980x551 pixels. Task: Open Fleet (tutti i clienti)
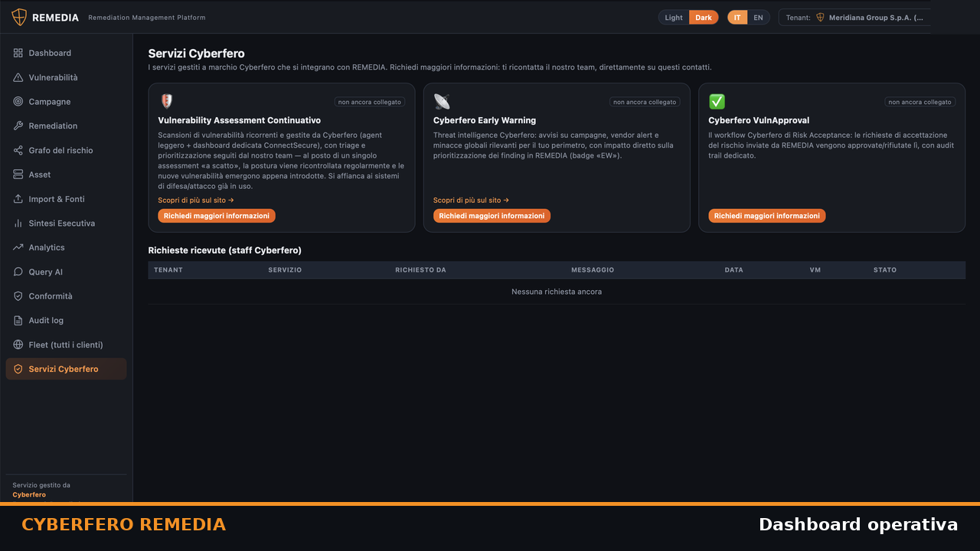[66, 344]
